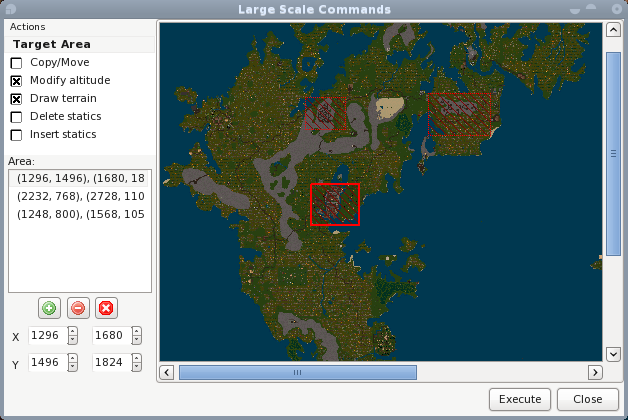The width and height of the screenshot is (628, 420).
Task: Enable the Copy/Move checkbox
Action: pyautogui.click(x=16, y=63)
